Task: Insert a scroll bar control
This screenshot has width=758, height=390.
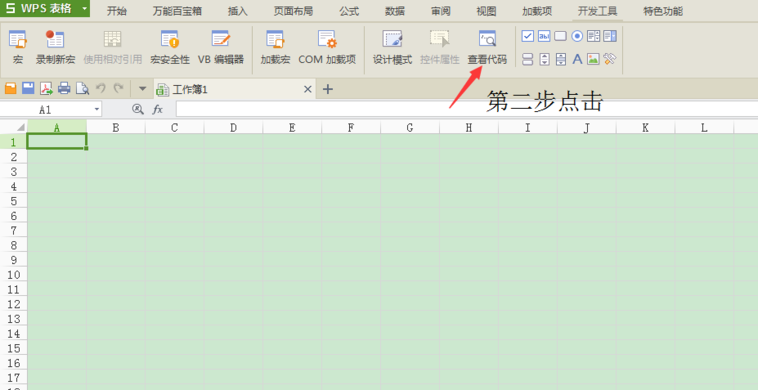Action: [561, 59]
